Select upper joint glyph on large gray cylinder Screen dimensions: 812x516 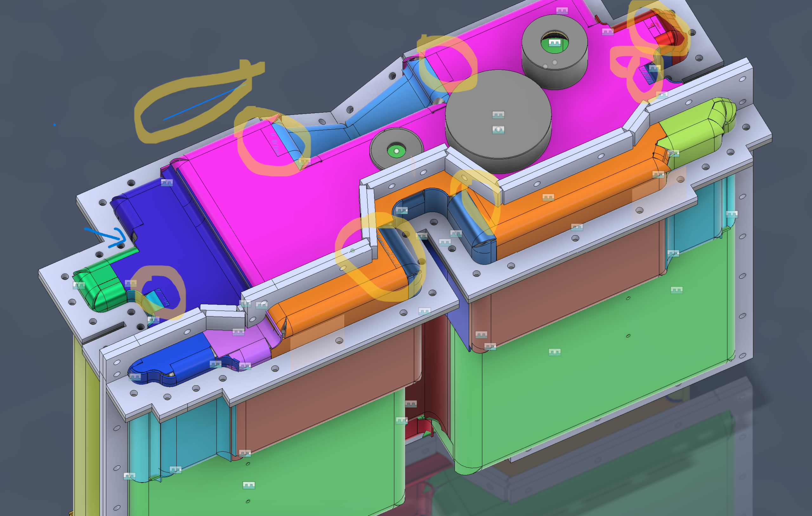click(498, 115)
